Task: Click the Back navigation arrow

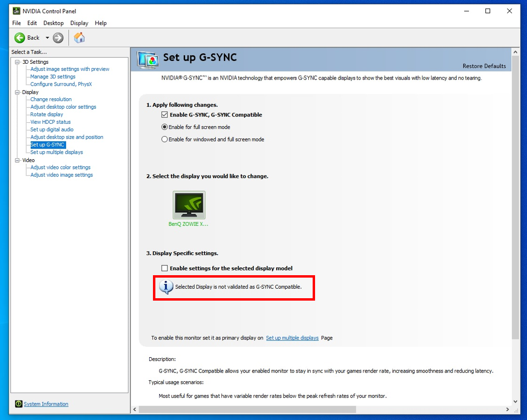Action: 20,37
